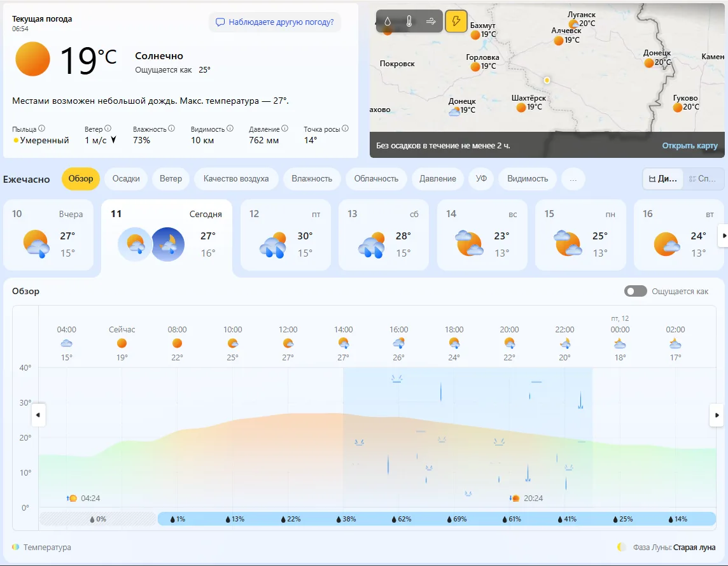Screen dimensions: 728x566
Task: Switch to Диаграмма chart view
Action: pos(663,179)
